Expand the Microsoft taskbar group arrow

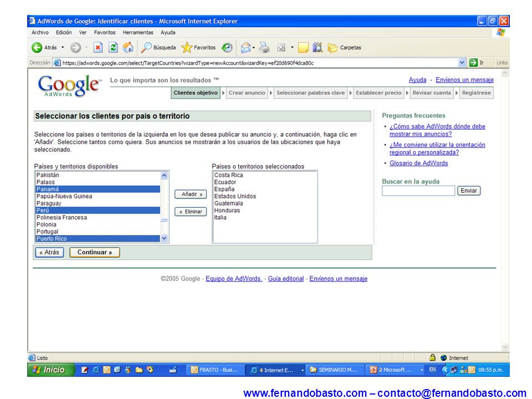pos(422,370)
